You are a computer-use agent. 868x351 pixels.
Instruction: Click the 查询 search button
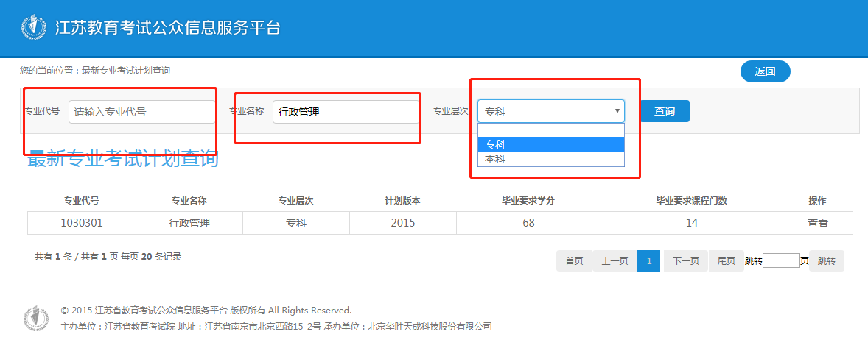(x=665, y=111)
